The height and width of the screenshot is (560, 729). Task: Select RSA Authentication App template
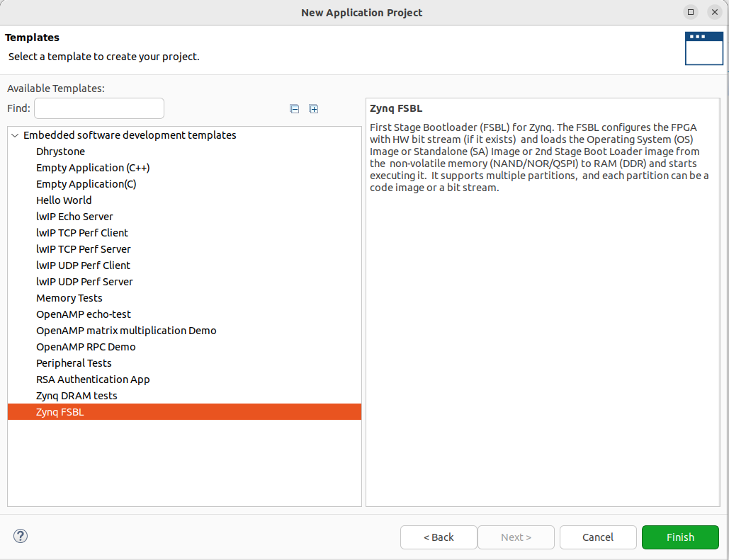click(x=93, y=379)
